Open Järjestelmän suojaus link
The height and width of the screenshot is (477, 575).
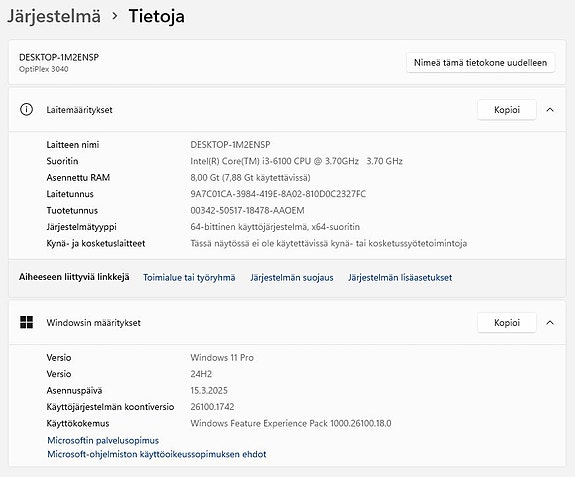(x=292, y=278)
